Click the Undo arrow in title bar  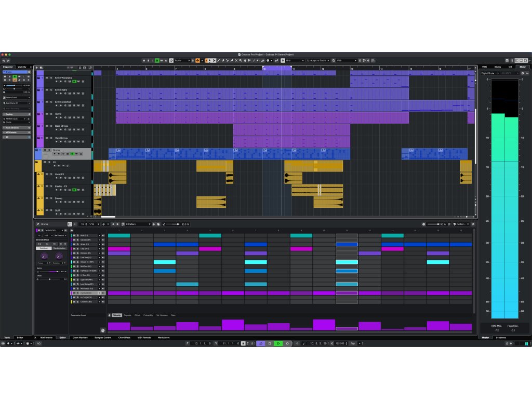point(4,60)
